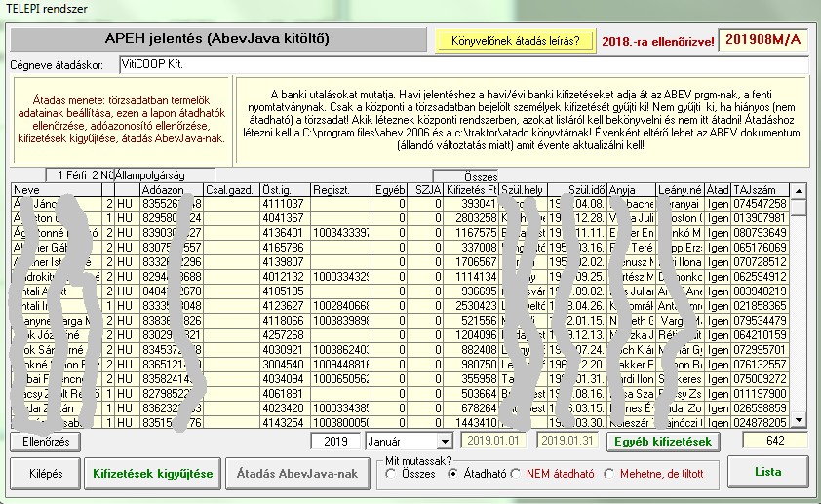The image size is (821, 504).
Task: Click Őst.ig. cell 3004540
Action: [x=286, y=365]
